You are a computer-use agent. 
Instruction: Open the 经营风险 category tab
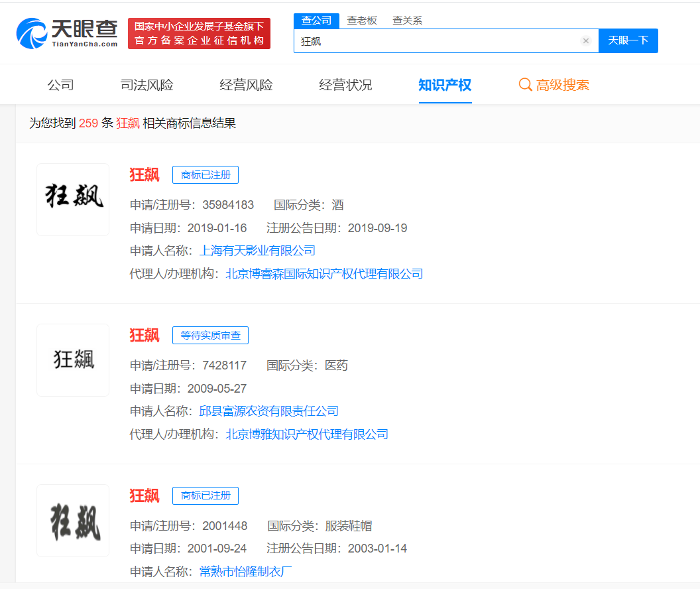pos(246,85)
